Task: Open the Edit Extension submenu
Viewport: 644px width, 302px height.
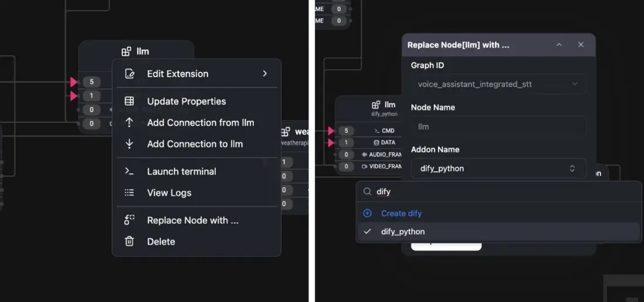Action: point(196,74)
